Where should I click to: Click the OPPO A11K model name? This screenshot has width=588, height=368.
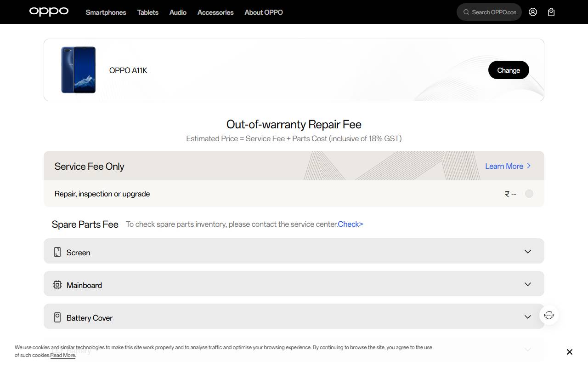128,70
